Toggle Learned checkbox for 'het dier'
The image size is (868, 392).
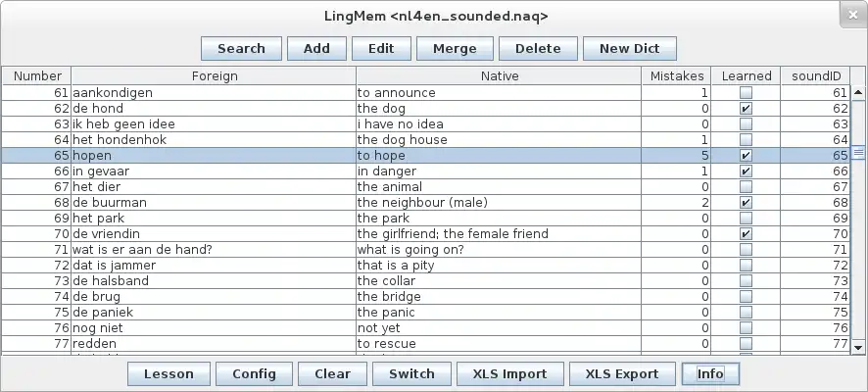[747, 187]
